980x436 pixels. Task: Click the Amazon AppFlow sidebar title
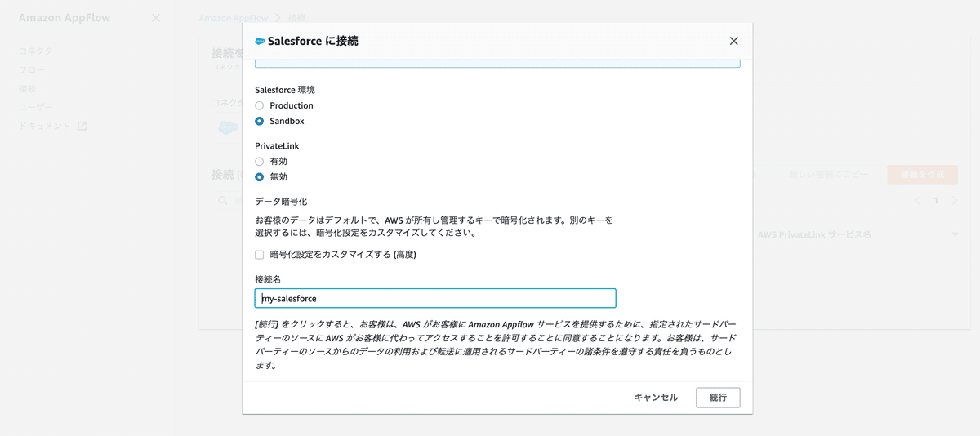tap(65, 17)
